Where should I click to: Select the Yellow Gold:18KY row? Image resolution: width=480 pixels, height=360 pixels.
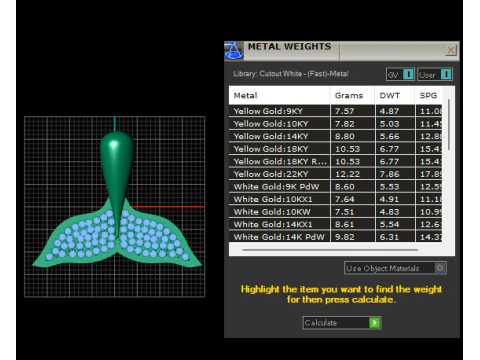click(x=336, y=149)
